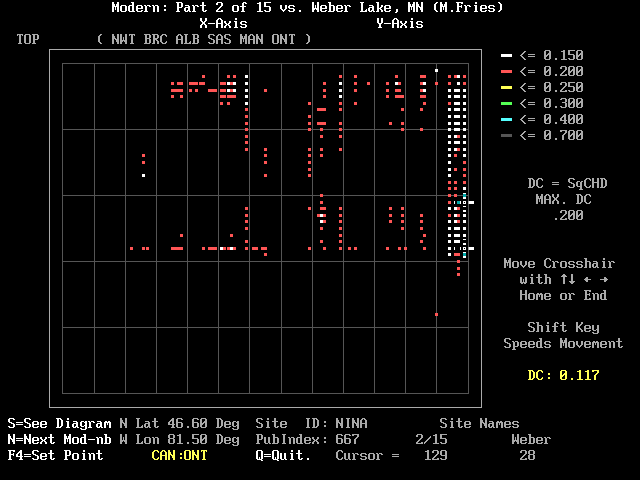Click the 'PubIndex: 667' field
Viewport: 640px width, 480px height.
click(x=307, y=440)
